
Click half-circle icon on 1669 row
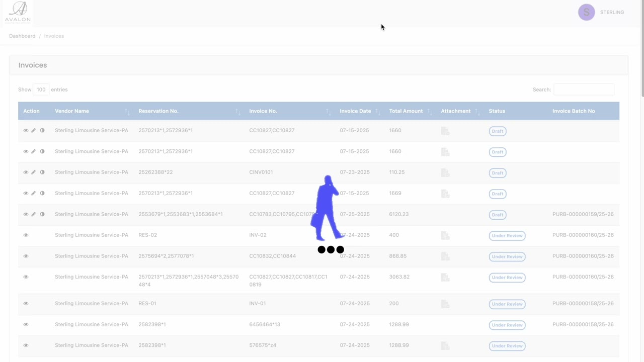click(x=42, y=193)
